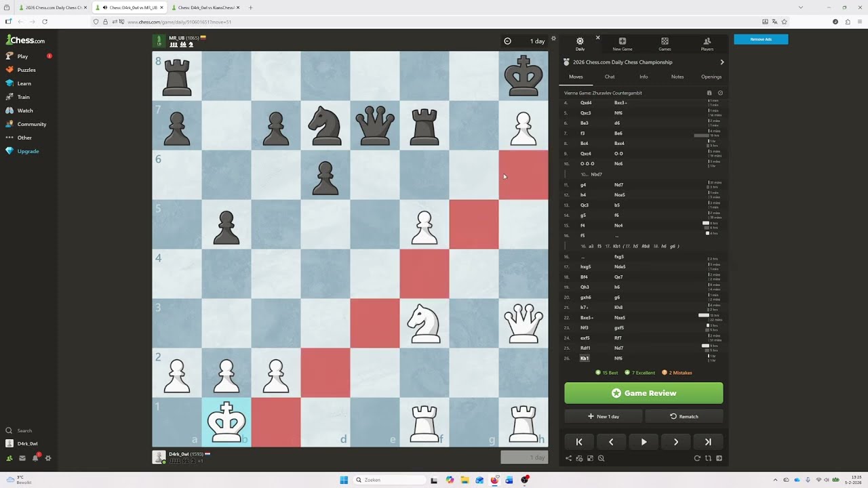868x488 pixels.
Task: Reload the page in the browser
Action: pyautogui.click(x=45, y=22)
